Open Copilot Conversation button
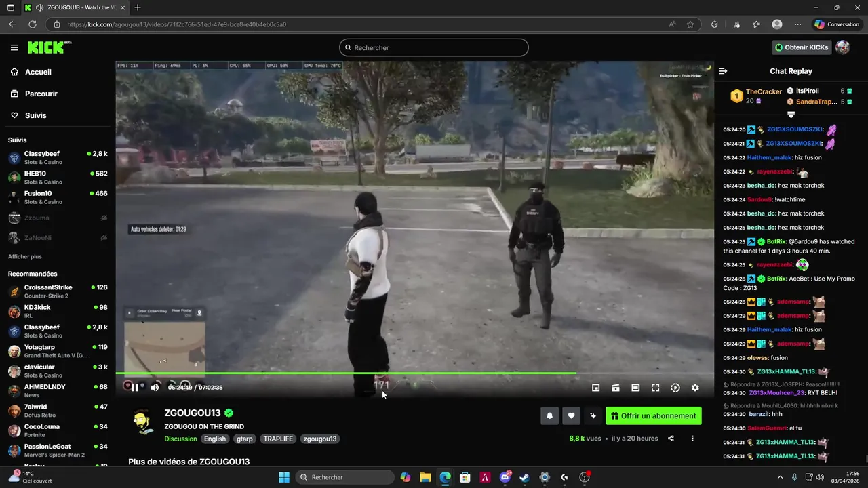The width and height of the screenshot is (868, 488). tap(837, 24)
